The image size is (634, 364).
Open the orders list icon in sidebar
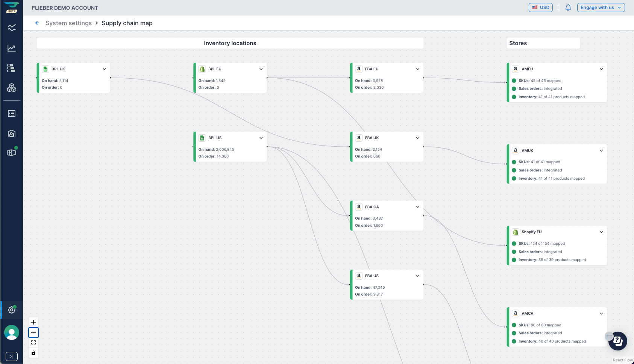[11, 113]
